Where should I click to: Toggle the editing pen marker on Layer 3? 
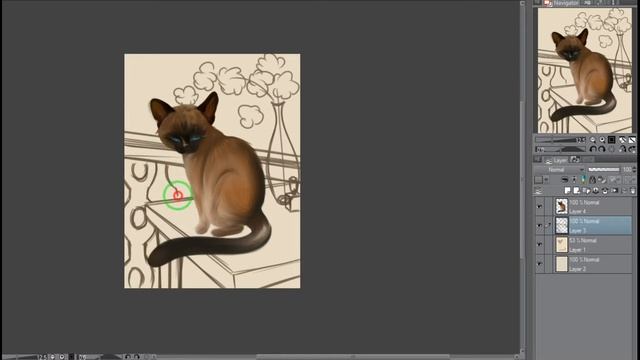coord(549,225)
